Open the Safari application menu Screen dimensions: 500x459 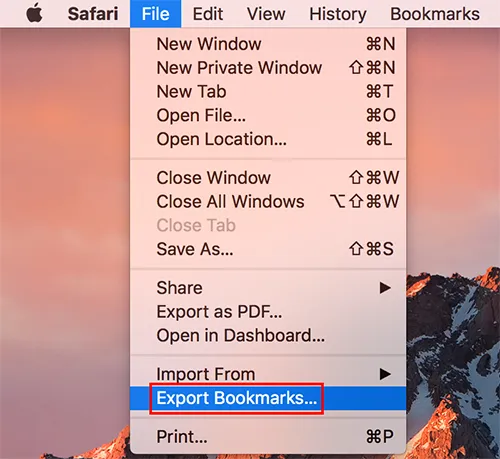point(93,14)
